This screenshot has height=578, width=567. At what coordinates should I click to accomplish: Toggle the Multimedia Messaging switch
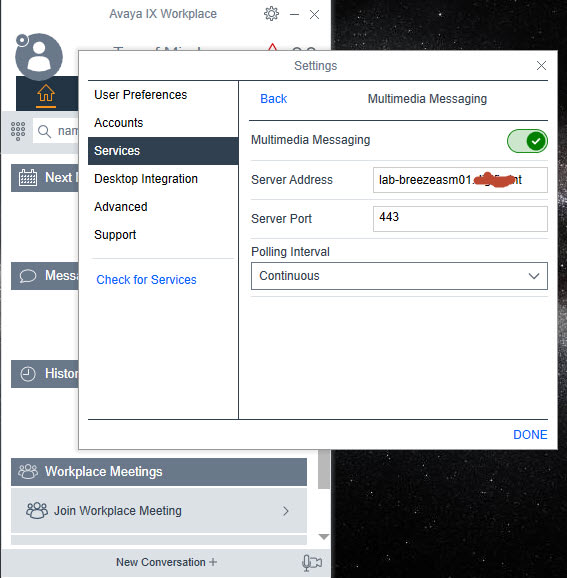pos(527,141)
